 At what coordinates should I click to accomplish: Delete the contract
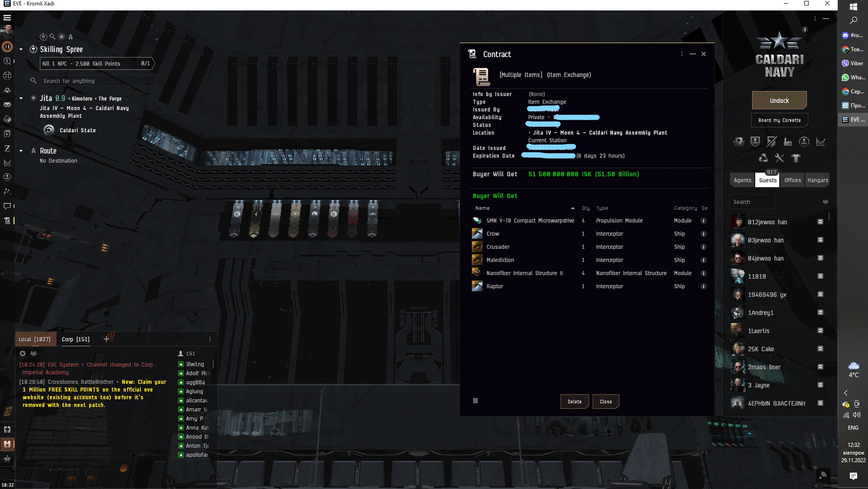click(x=575, y=402)
